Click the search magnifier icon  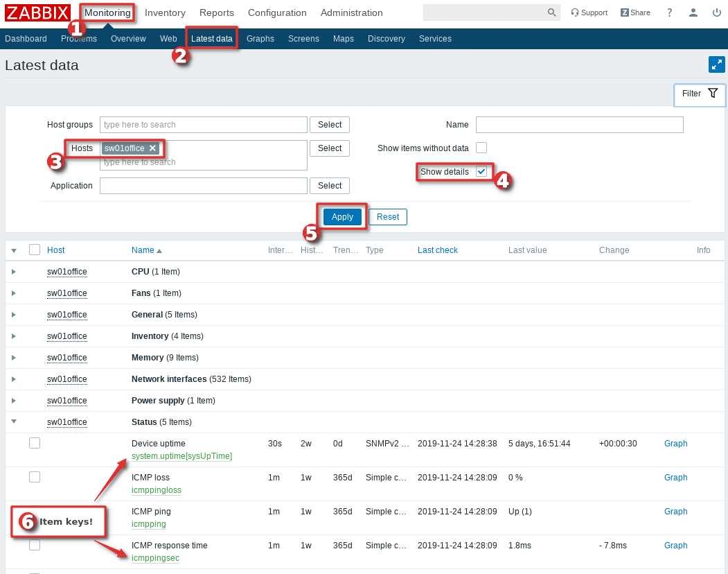click(x=551, y=12)
